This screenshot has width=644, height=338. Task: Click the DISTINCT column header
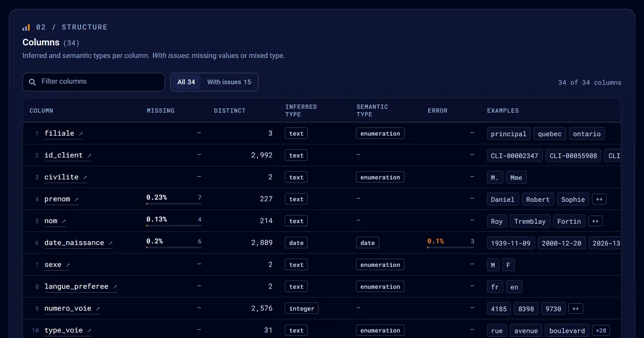[229, 110]
